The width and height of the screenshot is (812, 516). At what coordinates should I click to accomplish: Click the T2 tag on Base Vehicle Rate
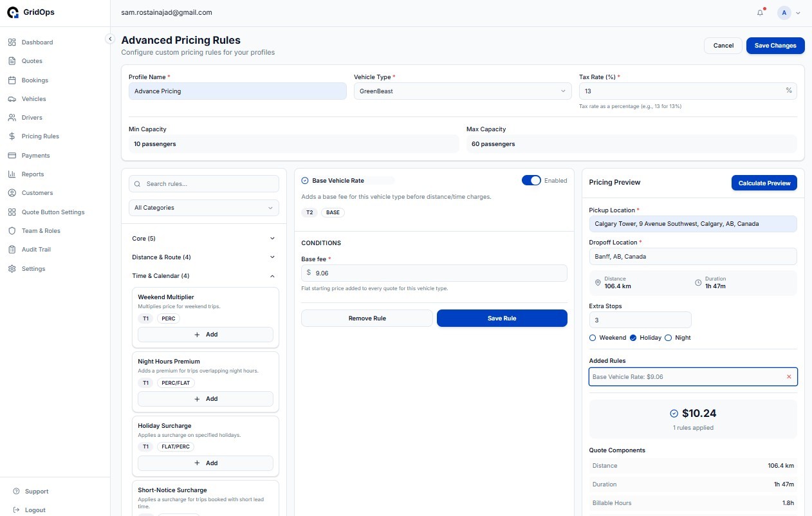[x=309, y=212]
